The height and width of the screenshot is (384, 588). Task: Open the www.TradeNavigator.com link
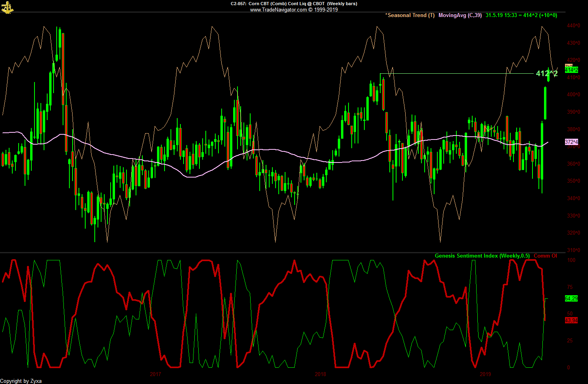278,10
